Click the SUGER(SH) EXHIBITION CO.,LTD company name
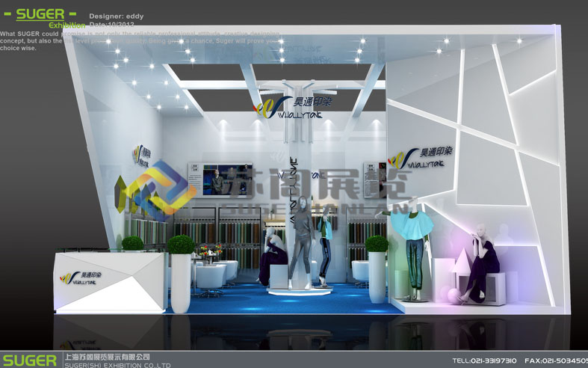This screenshot has width=588, height=368. click(117, 364)
